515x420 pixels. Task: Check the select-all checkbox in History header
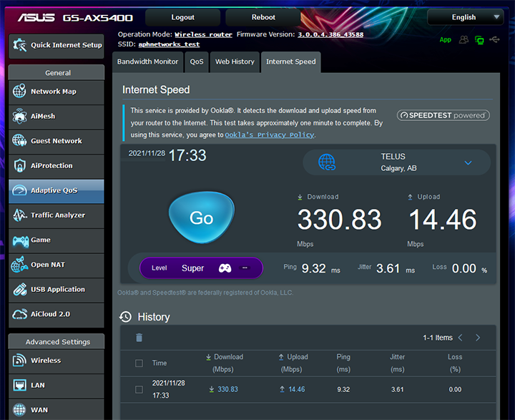click(139, 363)
